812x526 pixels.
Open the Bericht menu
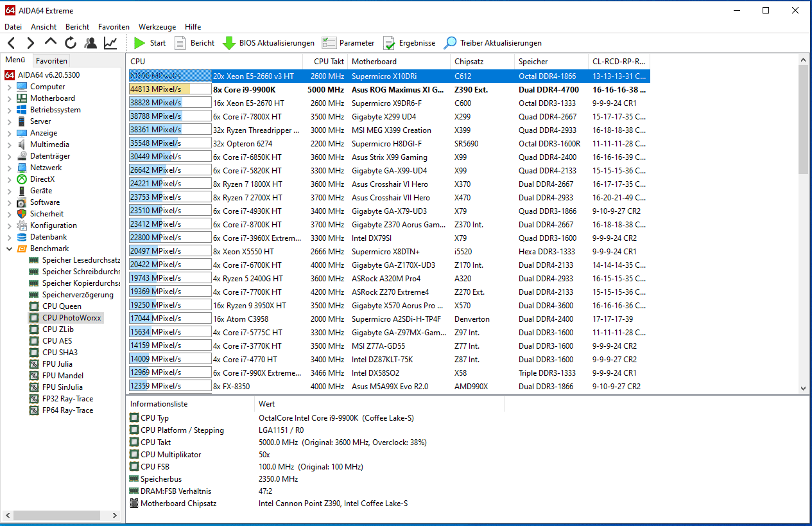click(x=78, y=27)
